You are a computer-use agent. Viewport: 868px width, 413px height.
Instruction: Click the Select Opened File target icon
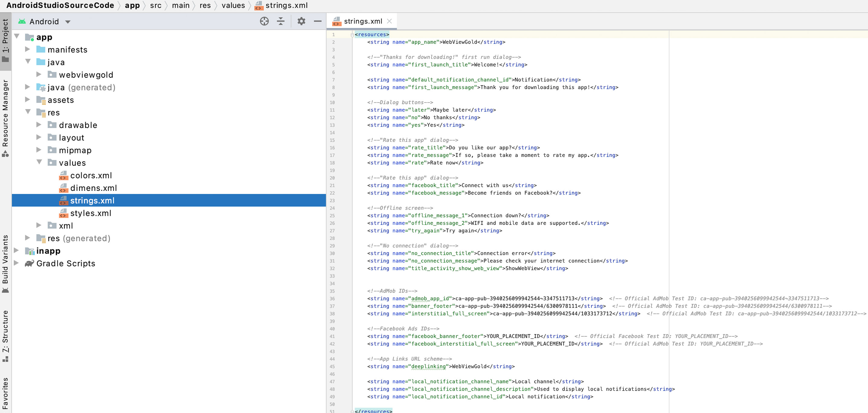click(264, 21)
